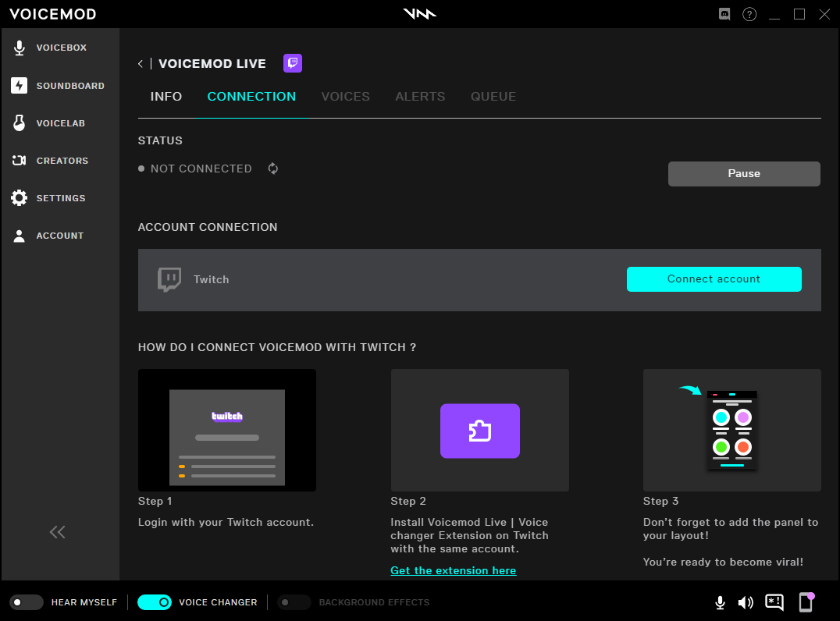The width and height of the screenshot is (840, 621).
Task: Click the Step 2 extension puzzle thumbnail
Action: coord(480,430)
